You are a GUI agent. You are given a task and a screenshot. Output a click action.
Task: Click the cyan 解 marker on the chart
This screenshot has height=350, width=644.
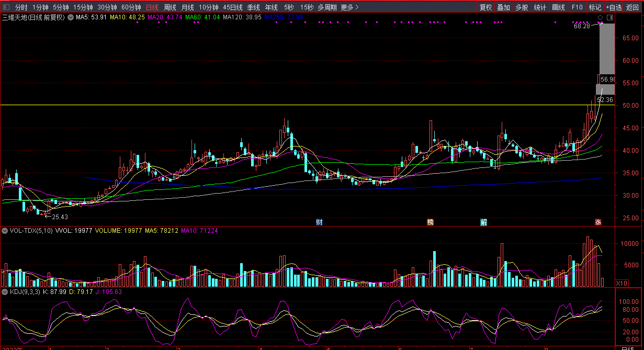click(484, 222)
